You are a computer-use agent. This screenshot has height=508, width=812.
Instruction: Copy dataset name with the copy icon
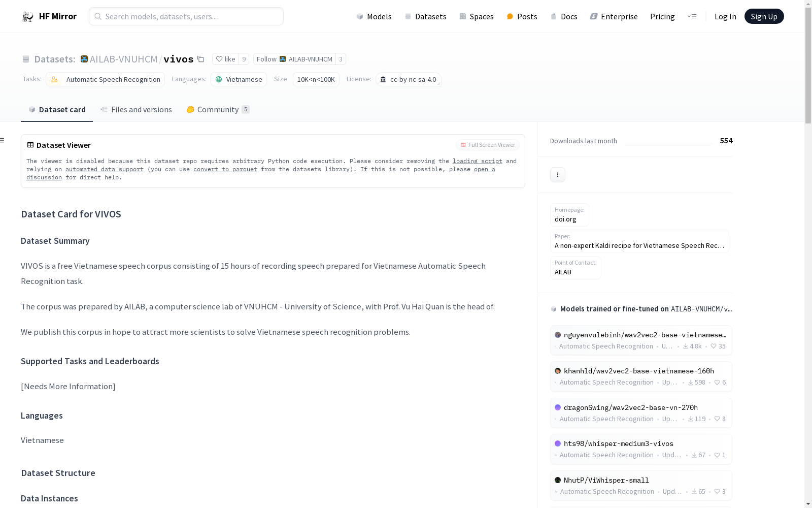[x=200, y=59]
